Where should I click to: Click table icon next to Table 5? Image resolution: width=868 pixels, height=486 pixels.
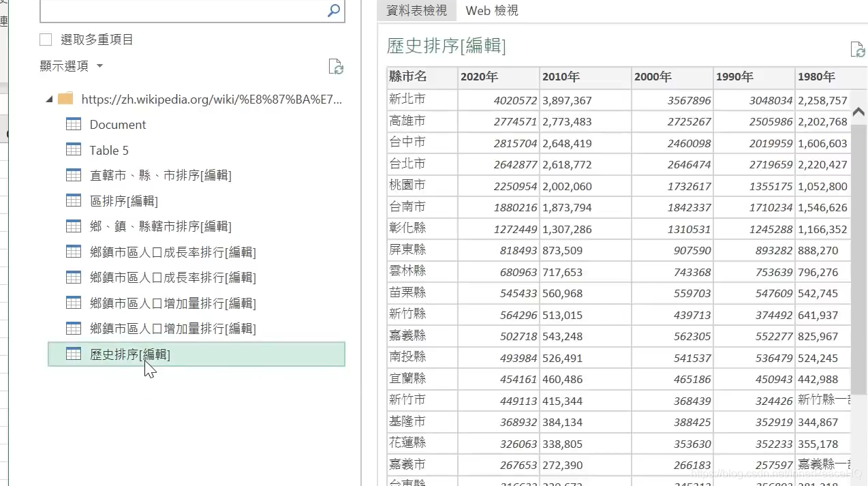click(x=74, y=149)
